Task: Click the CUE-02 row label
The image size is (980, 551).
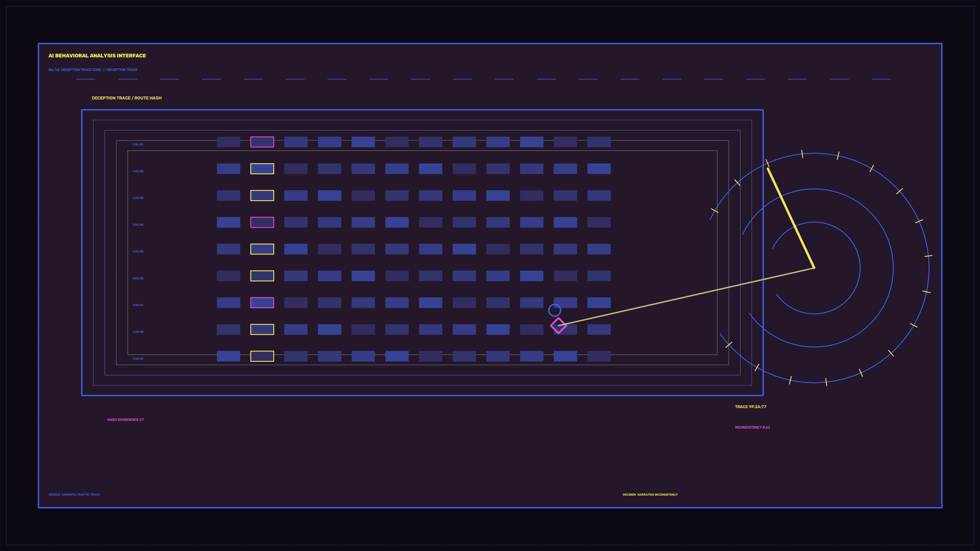Action: coord(138,171)
